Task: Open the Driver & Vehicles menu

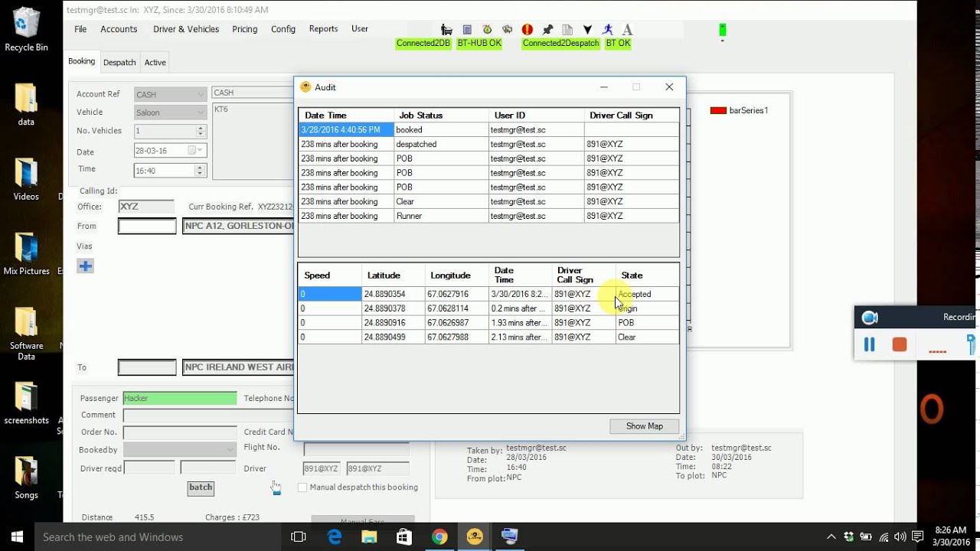Action: [x=186, y=29]
